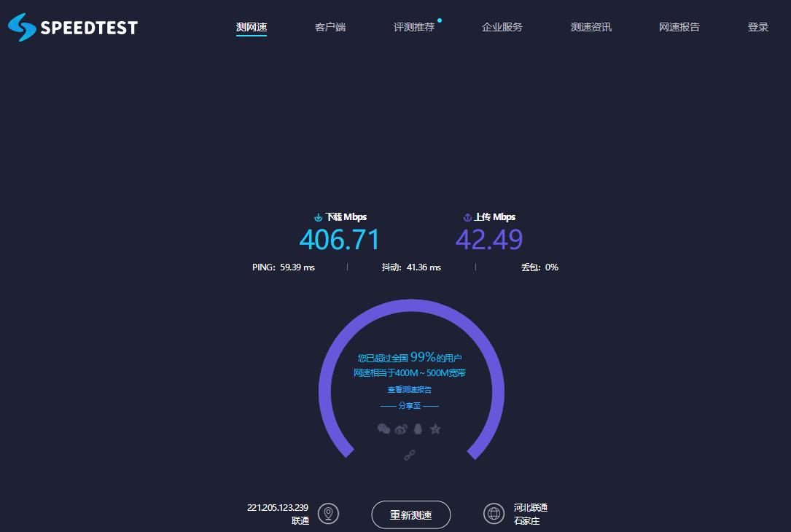Screen dimensions: 791x532
Task: Click the 河北联通 server name
Action: coord(531,508)
